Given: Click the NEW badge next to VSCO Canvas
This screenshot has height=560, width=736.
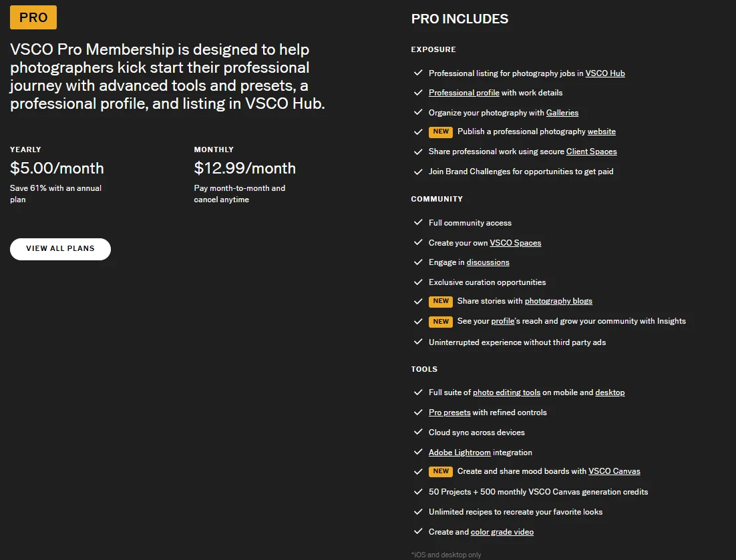Looking at the screenshot, I should (441, 471).
